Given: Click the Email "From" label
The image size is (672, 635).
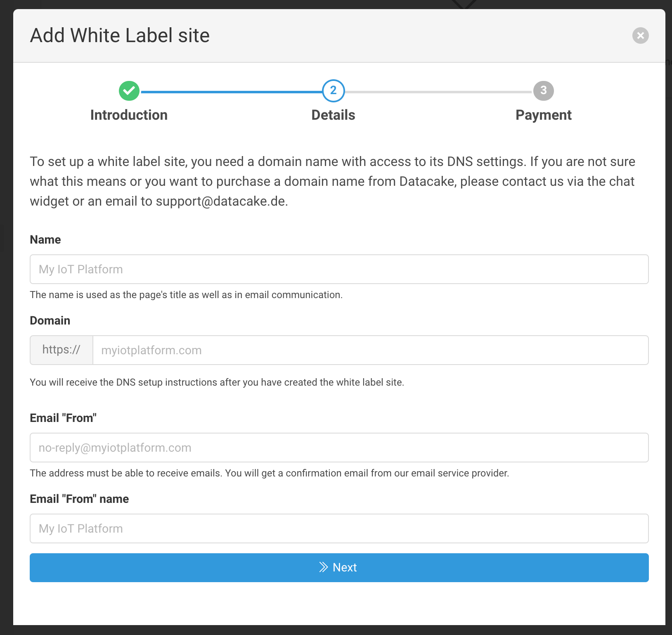Looking at the screenshot, I should pyautogui.click(x=63, y=418).
